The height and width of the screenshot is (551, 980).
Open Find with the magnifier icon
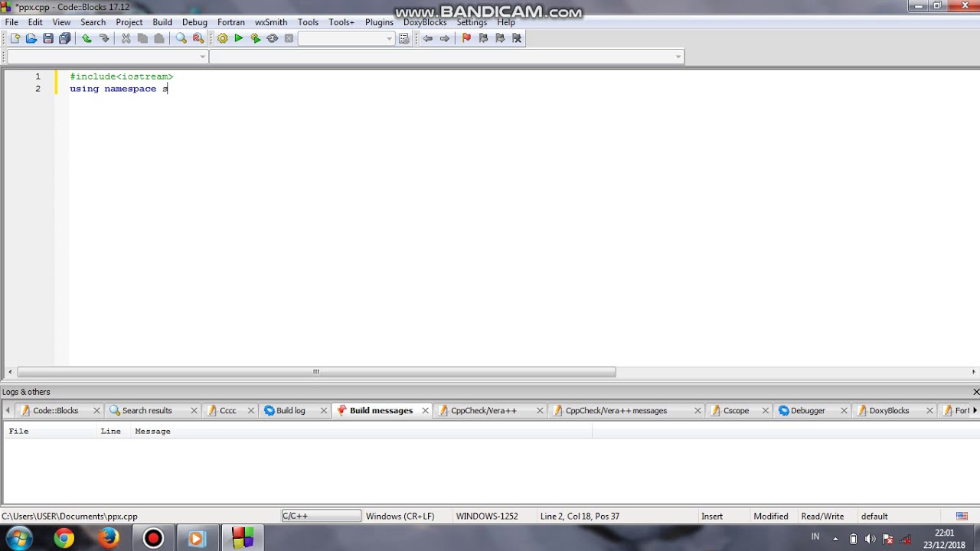click(x=181, y=38)
